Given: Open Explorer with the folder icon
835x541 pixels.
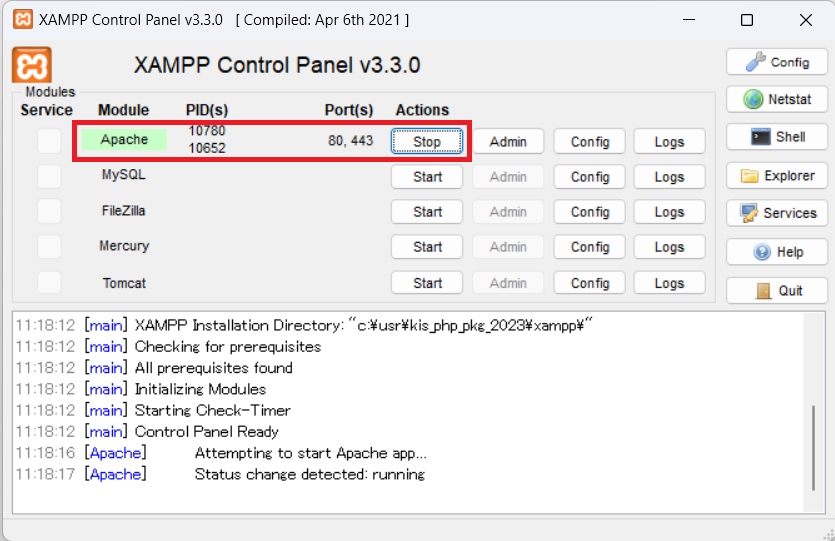Looking at the screenshot, I should pyautogui.click(x=777, y=176).
